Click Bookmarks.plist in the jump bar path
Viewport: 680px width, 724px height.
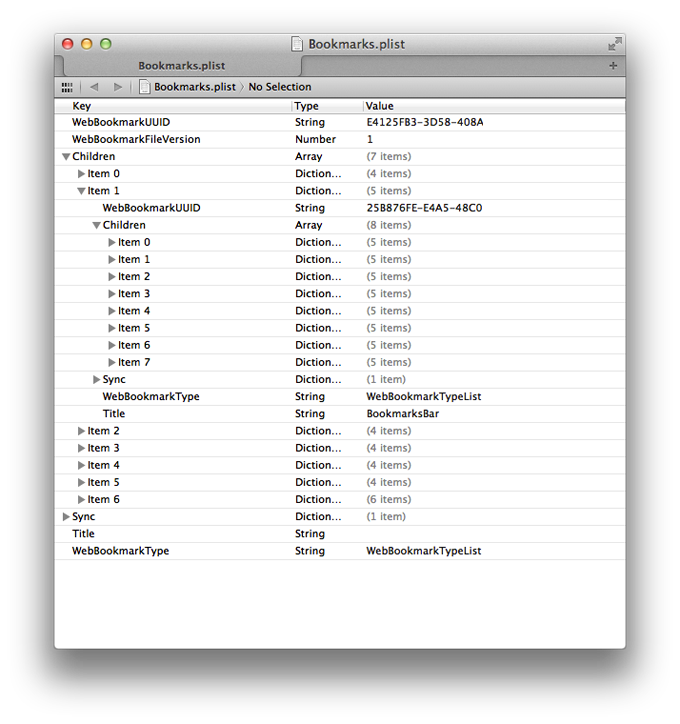pos(195,87)
